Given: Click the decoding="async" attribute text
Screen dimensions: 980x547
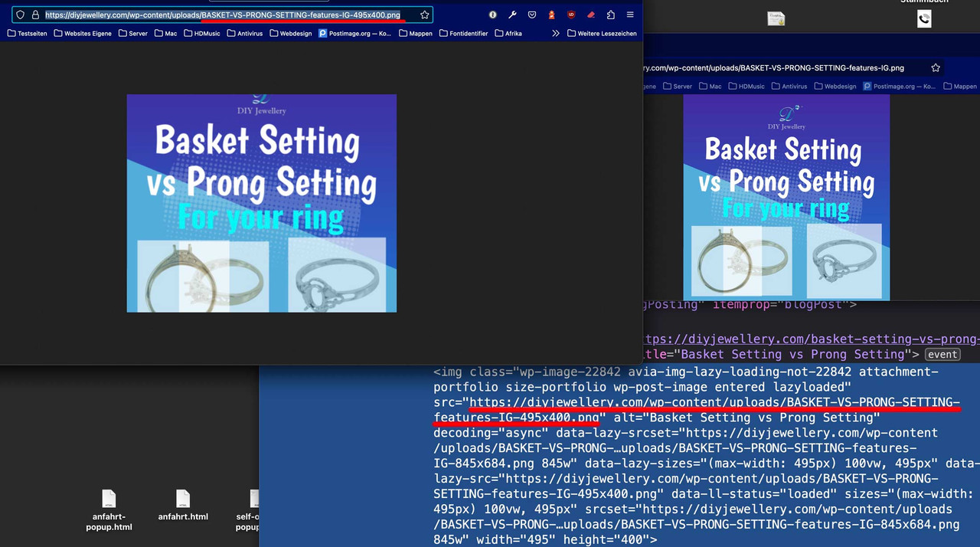Looking at the screenshot, I should coord(490,433).
